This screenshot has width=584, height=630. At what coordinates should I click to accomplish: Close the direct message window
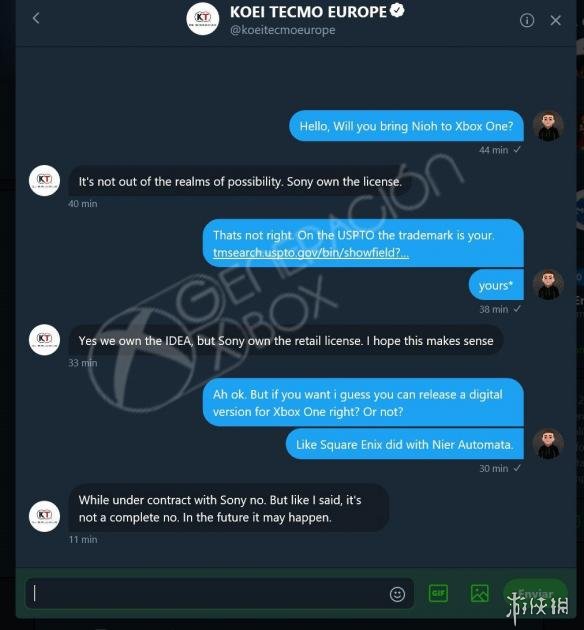point(556,20)
